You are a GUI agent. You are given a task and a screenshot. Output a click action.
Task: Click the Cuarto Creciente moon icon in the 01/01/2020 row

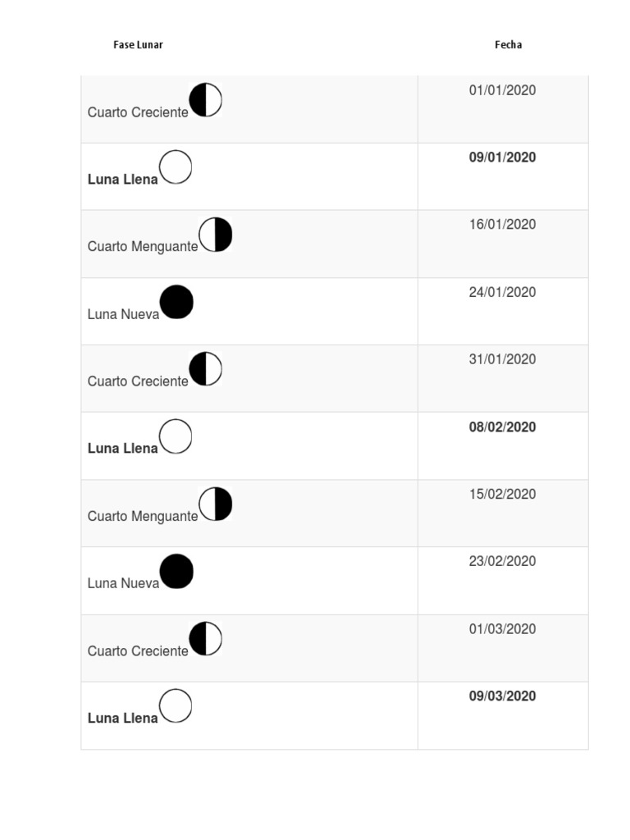tap(205, 100)
